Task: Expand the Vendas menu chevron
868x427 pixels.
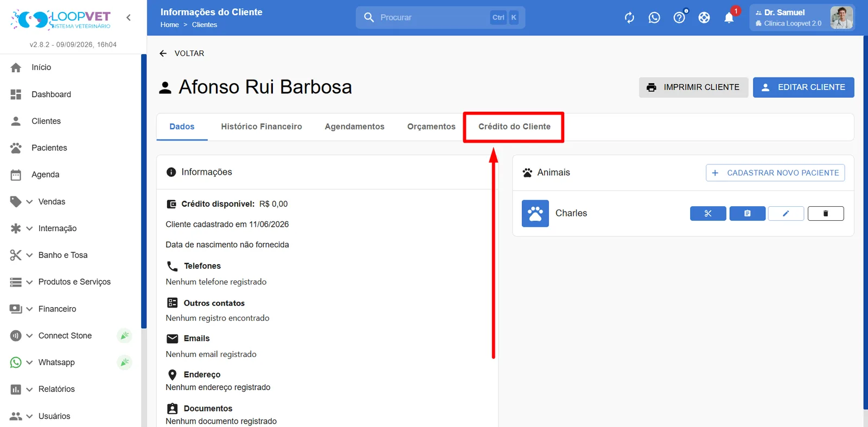Action: pos(29,202)
